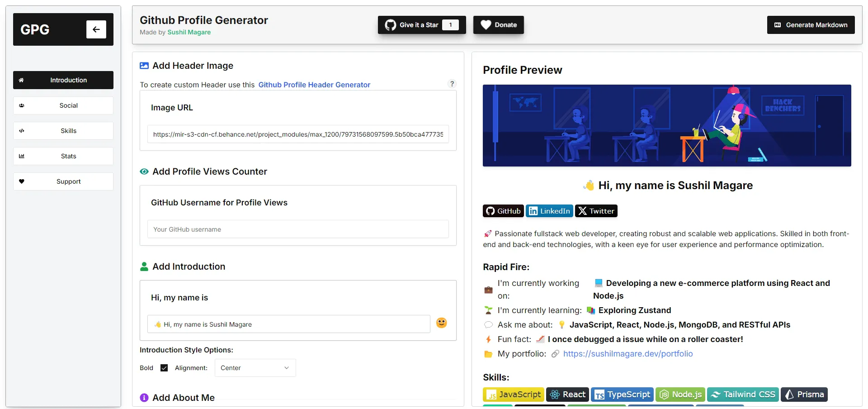Open the emoji picker smiley icon
The width and height of the screenshot is (868, 409).
[442, 323]
